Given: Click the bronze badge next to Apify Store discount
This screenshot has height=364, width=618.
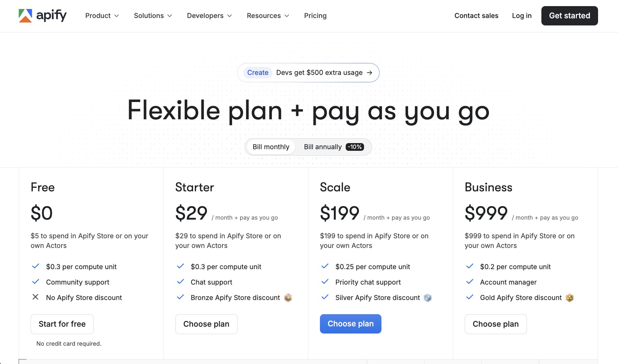Looking at the screenshot, I should click(288, 297).
